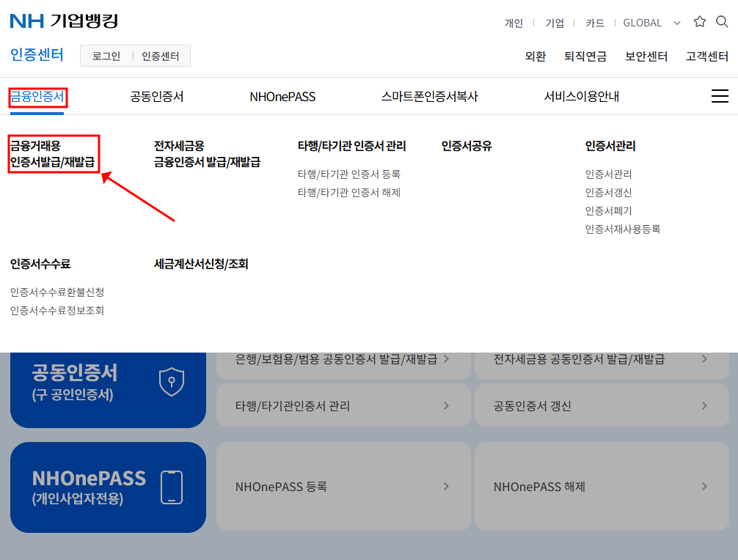Open chevron next to 타행/타기관인증서 관리
The width and height of the screenshot is (738, 560).
coord(446,406)
